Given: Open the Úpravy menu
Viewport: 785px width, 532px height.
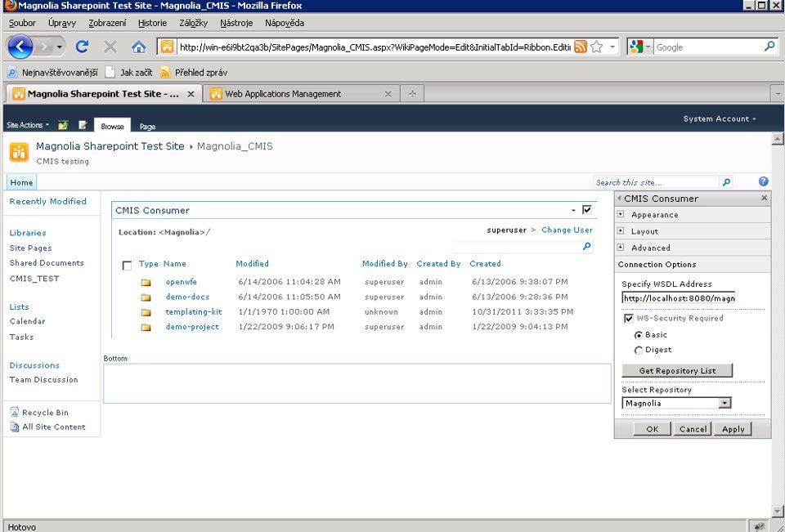Looking at the screenshot, I should click(62, 23).
